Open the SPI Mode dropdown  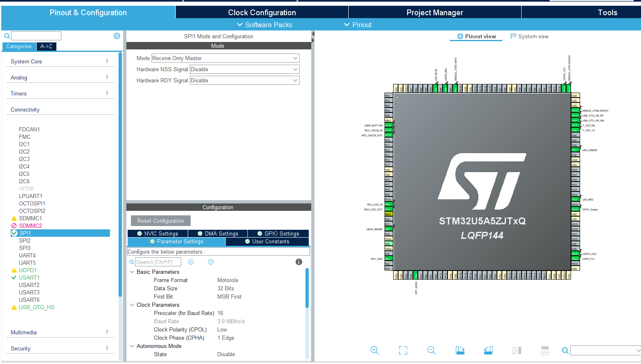pyautogui.click(x=225, y=58)
